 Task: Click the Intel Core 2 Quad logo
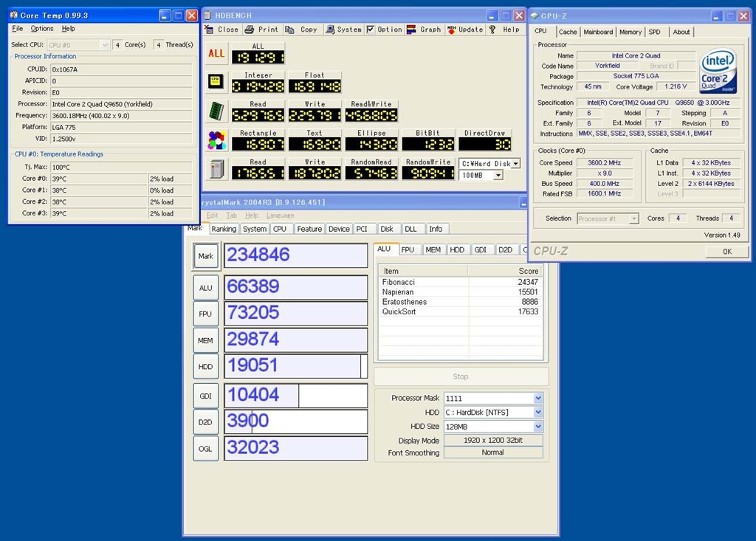[718, 70]
